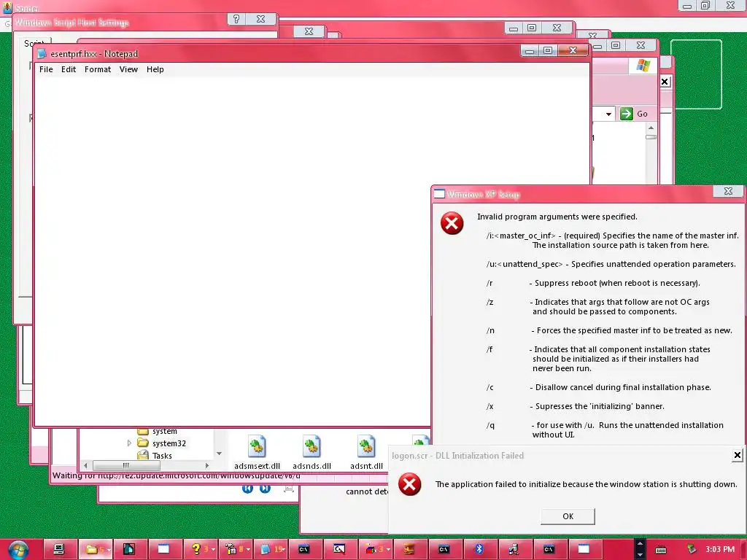Click the Notepad title bar icon

tap(42, 54)
